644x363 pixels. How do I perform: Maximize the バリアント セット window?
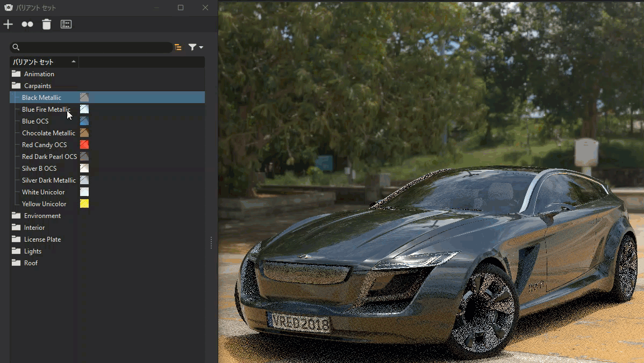click(180, 8)
